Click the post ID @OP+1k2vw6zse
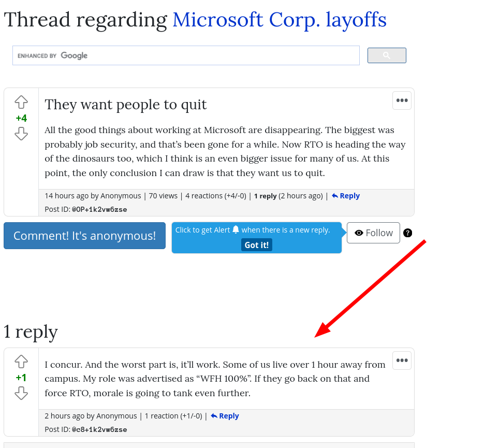Image resolution: width=499 pixels, height=448 pixels. pos(99,210)
